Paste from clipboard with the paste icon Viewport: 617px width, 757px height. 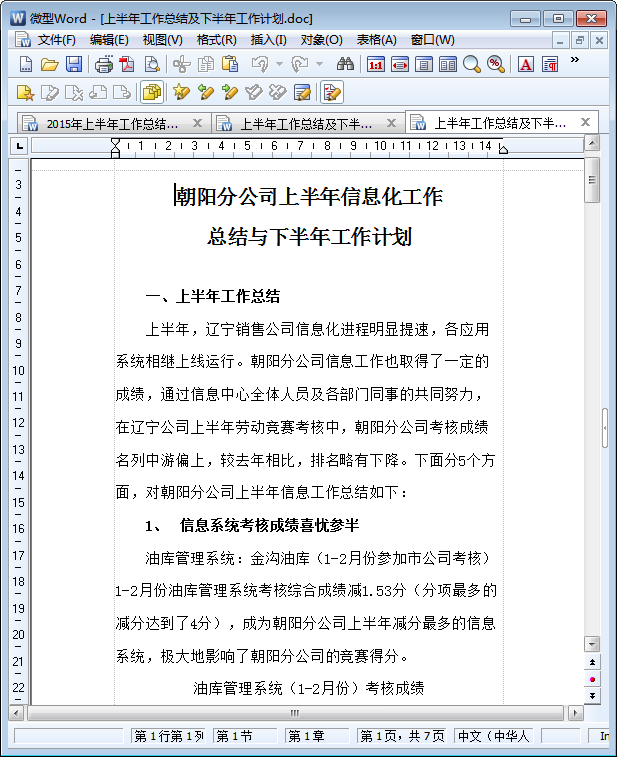[x=230, y=64]
